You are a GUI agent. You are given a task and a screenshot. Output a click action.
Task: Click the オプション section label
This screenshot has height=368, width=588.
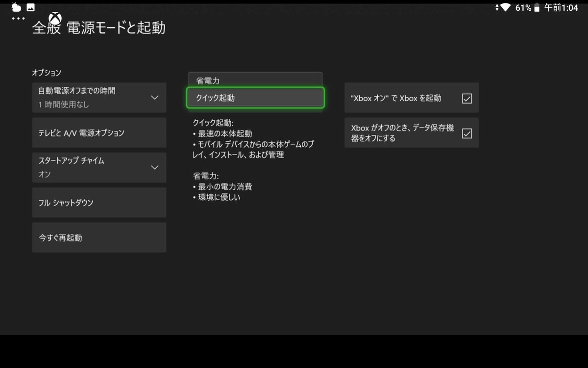[47, 73]
